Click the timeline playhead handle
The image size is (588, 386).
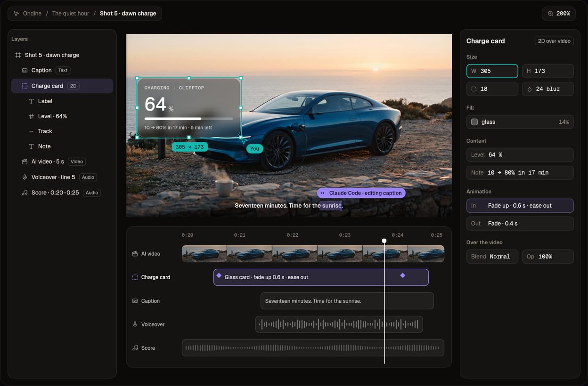click(x=384, y=241)
